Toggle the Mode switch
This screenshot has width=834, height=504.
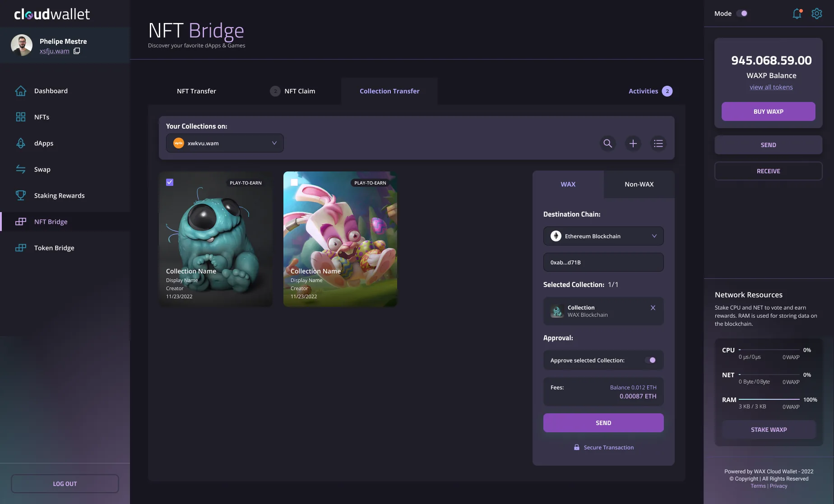pos(742,14)
